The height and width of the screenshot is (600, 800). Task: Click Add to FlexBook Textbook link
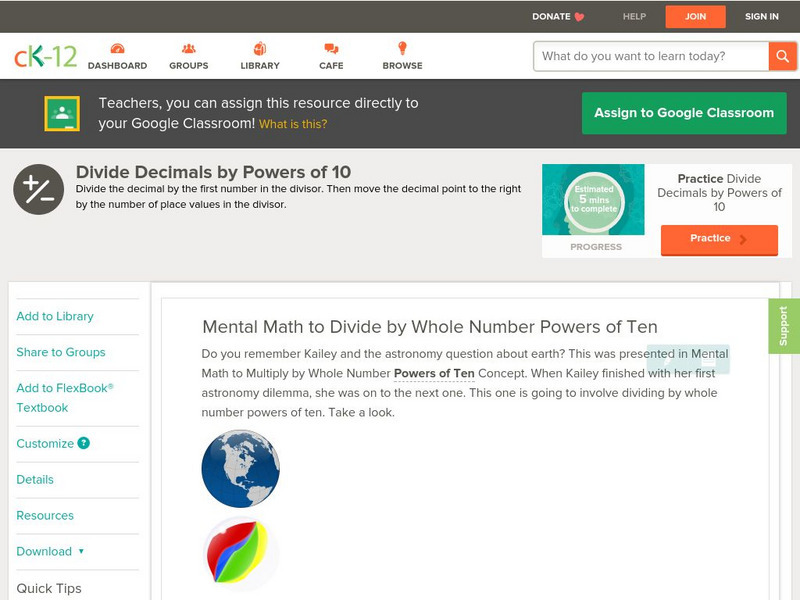tap(65, 398)
